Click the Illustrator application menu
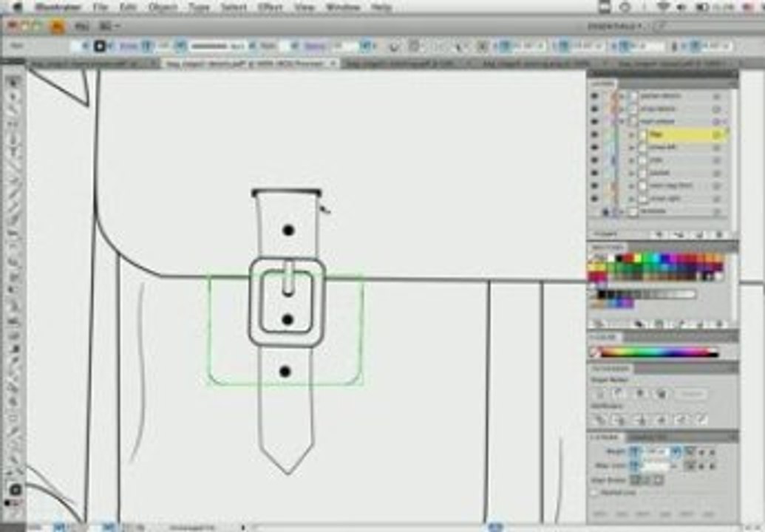The height and width of the screenshot is (532, 765). click(x=58, y=7)
